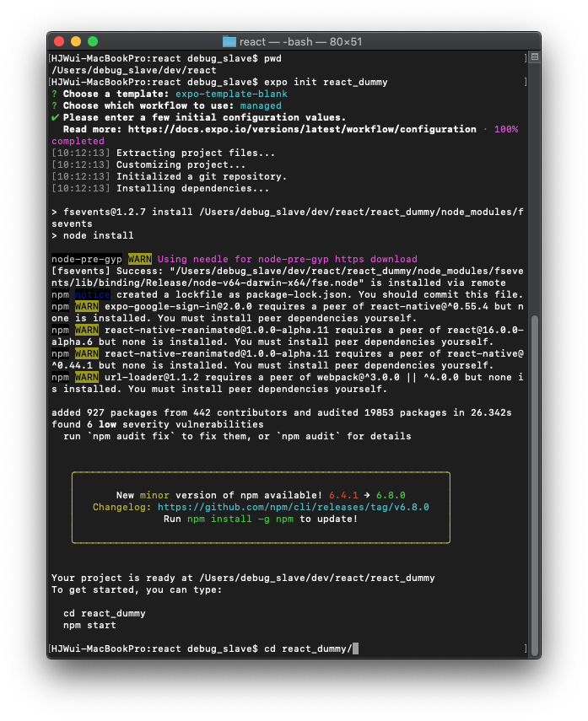
Task: Click the green zoom window button
Action: pos(93,42)
